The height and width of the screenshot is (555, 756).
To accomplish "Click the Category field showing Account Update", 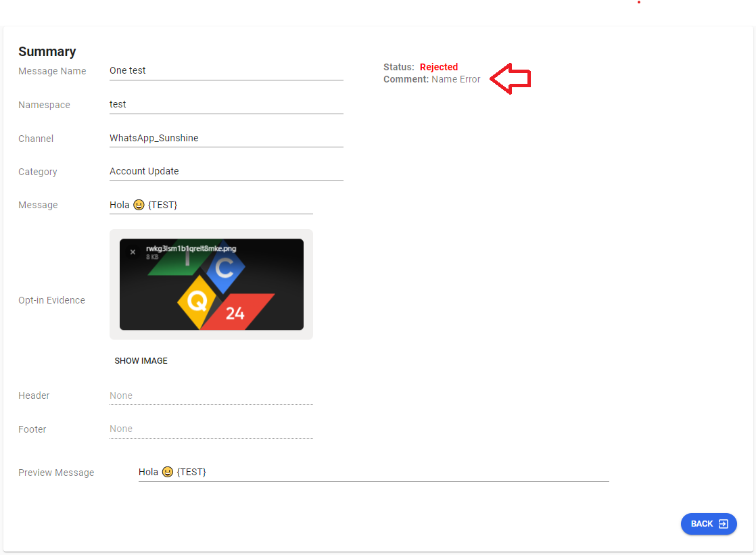I will (226, 171).
